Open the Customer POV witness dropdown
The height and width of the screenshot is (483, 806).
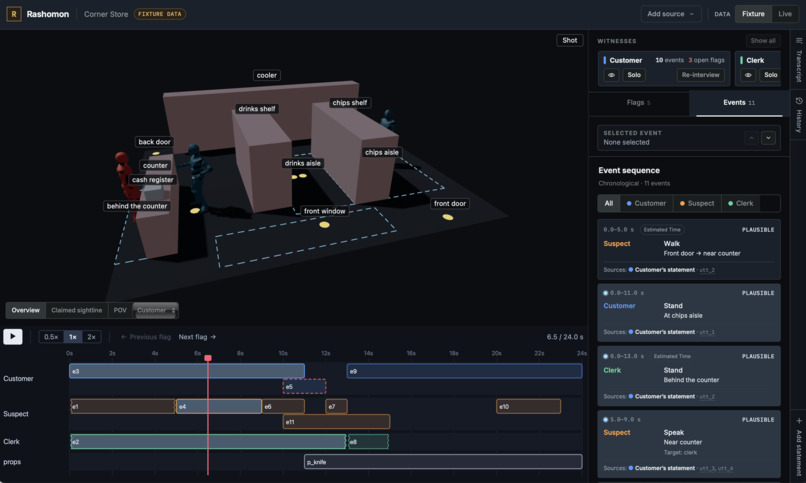156,310
